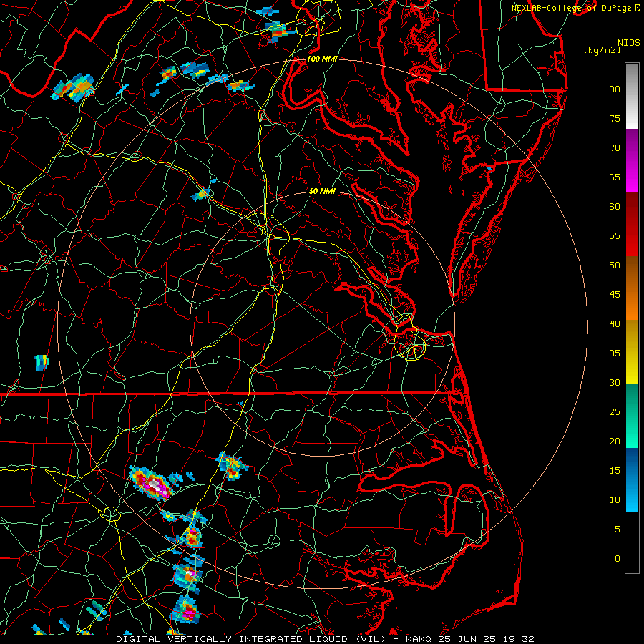Pick the dark purple segment of color bar

[x=632, y=145]
